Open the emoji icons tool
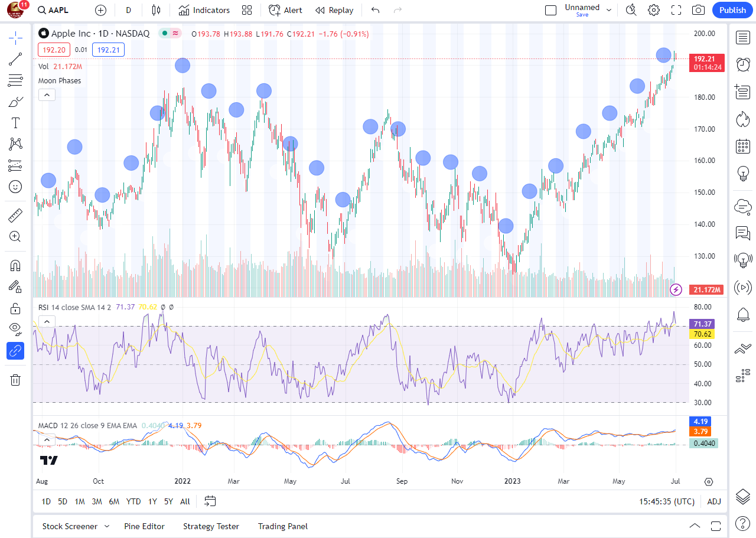Viewport: 756px width, 538px height. (x=15, y=187)
